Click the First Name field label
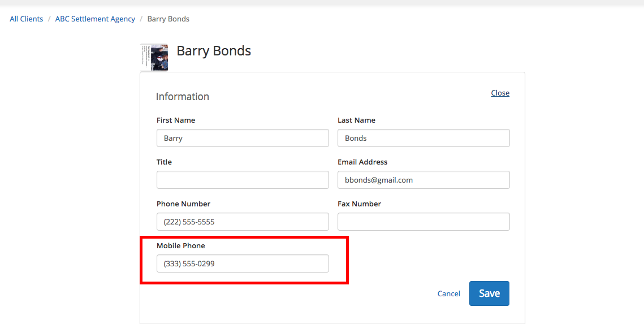 click(176, 120)
